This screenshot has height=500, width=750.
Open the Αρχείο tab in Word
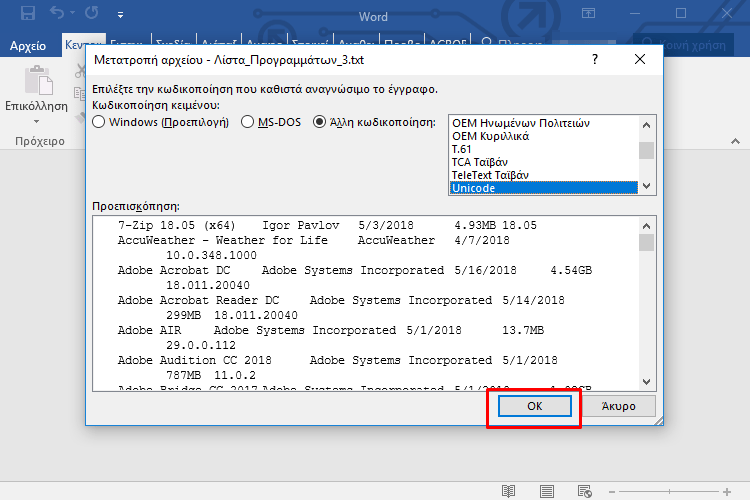[x=28, y=46]
